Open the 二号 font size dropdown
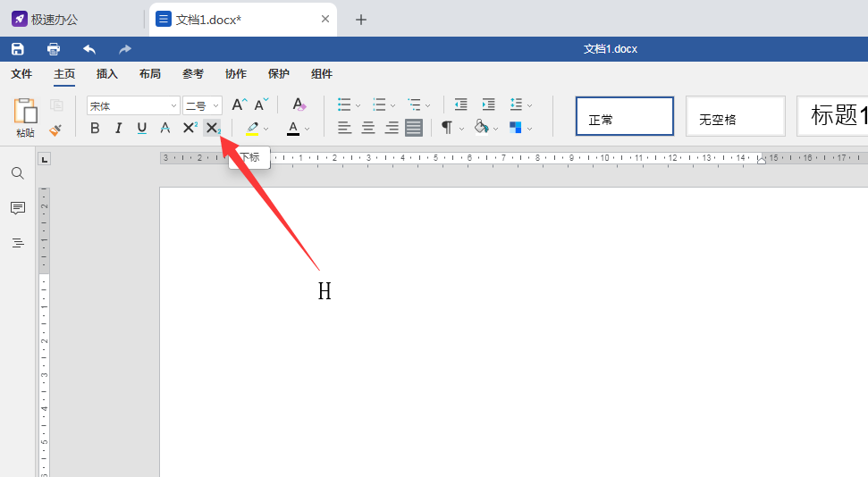Viewport: 868px width, 477px height. click(203, 105)
